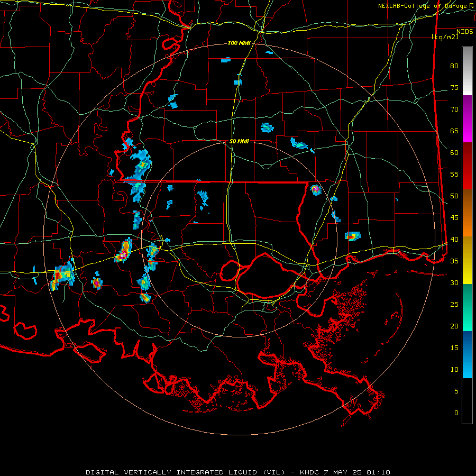Screen dimensions: 476x476
Task: Click the 70 value on the scale
Action: point(454,109)
